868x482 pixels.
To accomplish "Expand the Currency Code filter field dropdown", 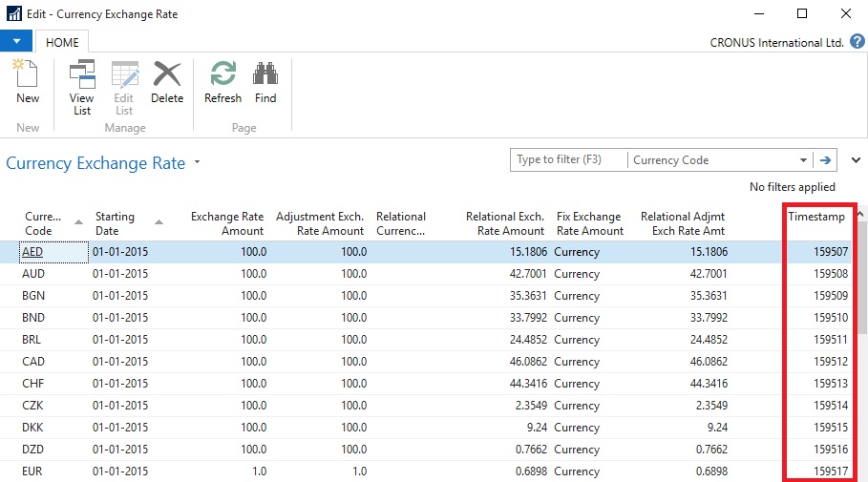I will click(803, 160).
